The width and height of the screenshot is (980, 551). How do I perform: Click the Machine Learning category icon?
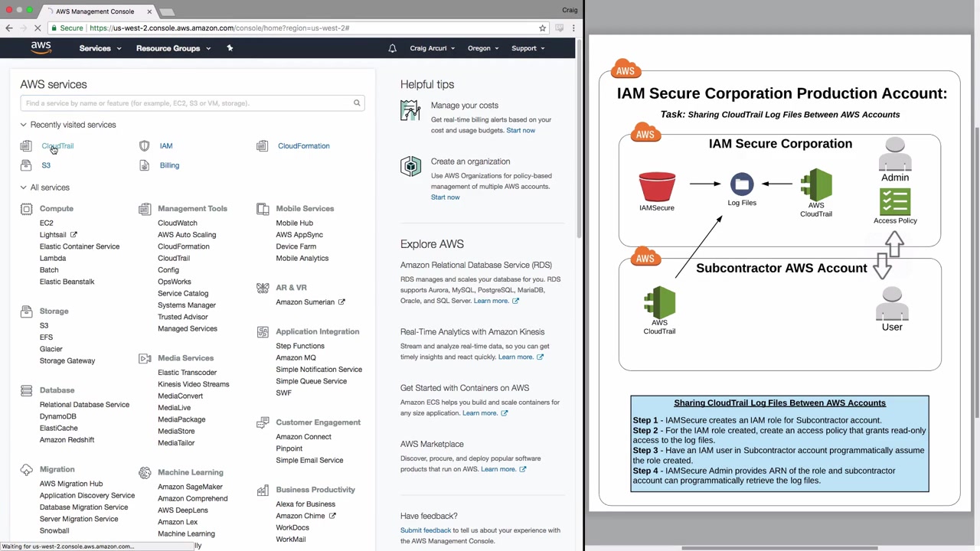coord(145,473)
